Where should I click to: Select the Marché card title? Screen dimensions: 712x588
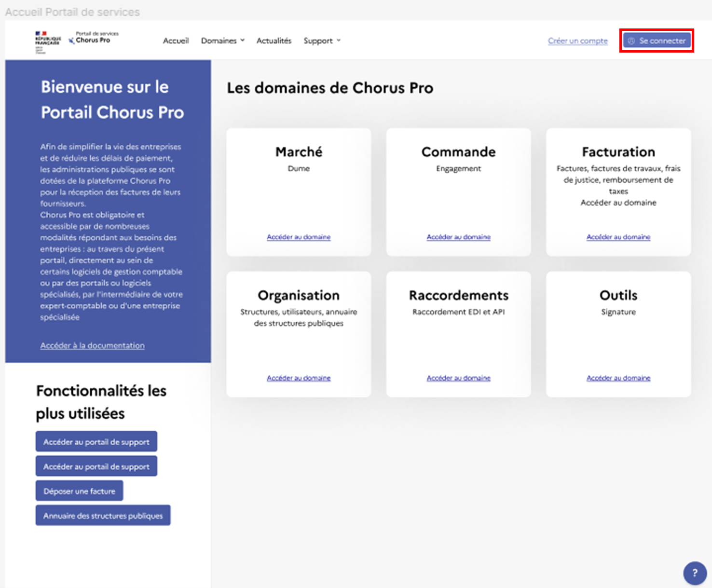(299, 152)
